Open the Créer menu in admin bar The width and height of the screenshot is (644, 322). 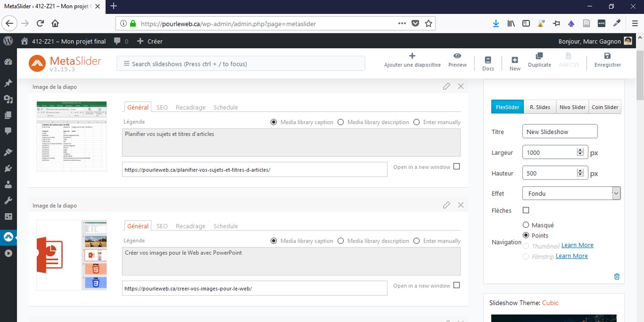(150, 41)
